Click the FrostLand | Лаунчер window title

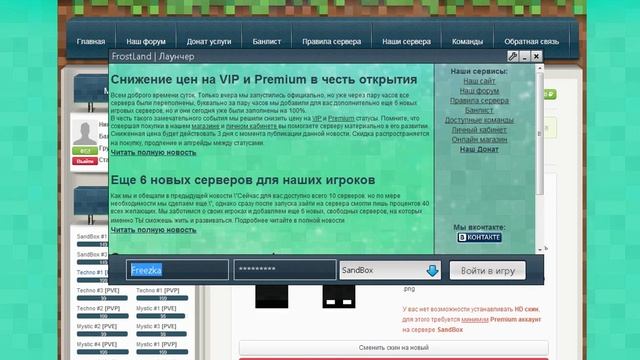(x=153, y=56)
